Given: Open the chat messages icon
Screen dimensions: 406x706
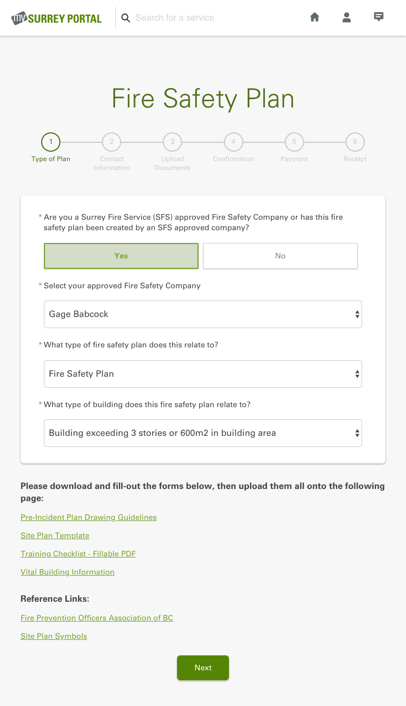Looking at the screenshot, I should pyautogui.click(x=379, y=17).
